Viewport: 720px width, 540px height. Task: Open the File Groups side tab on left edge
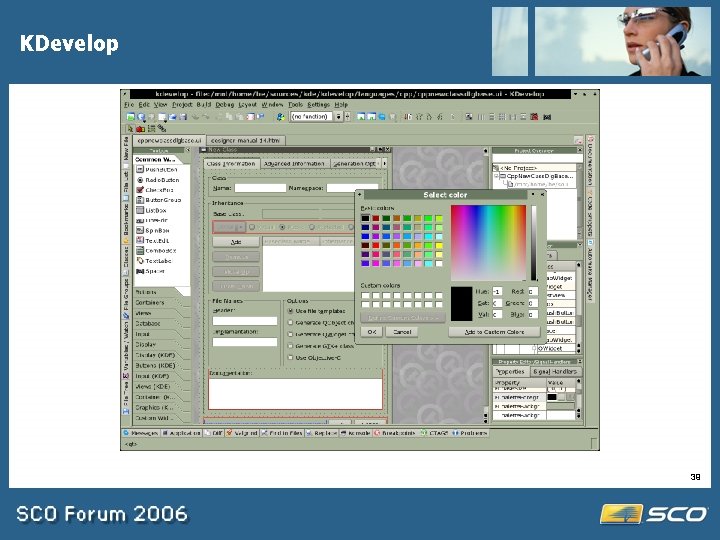click(125, 301)
